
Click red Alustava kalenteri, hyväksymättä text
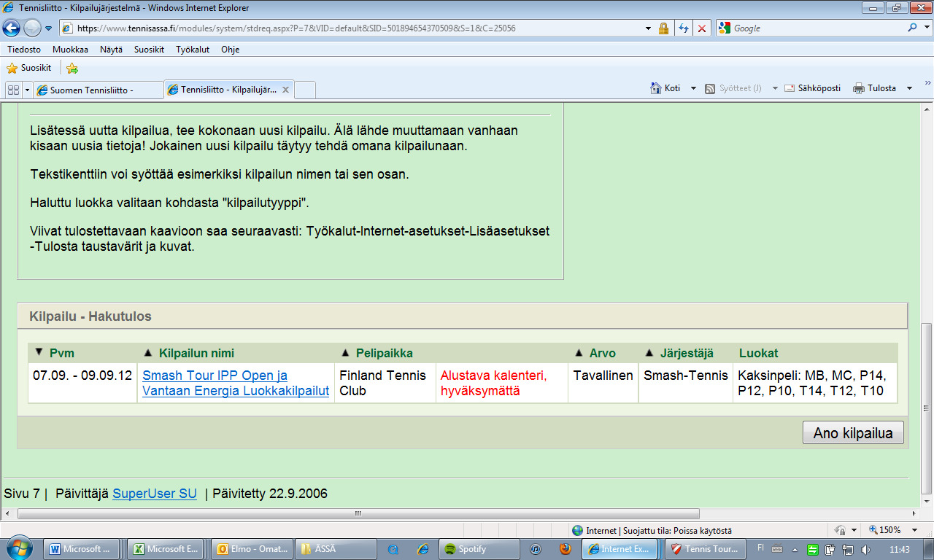(493, 383)
